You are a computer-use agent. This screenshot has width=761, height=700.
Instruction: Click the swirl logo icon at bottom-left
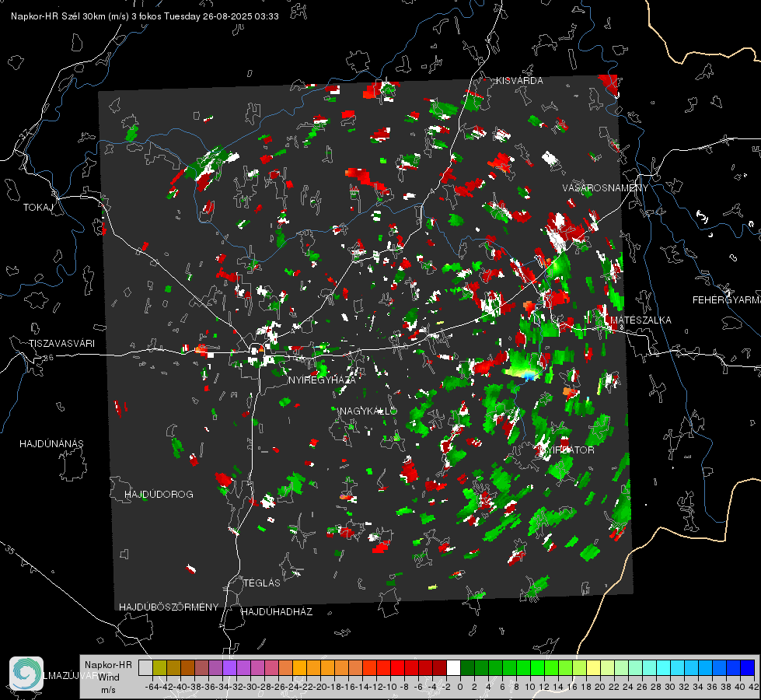[26, 674]
